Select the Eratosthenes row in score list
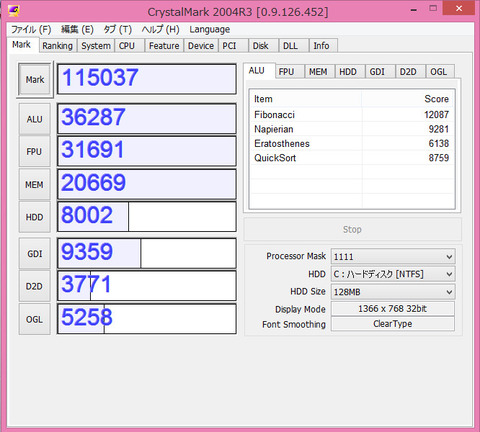The image size is (480, 432). point(352,143)
